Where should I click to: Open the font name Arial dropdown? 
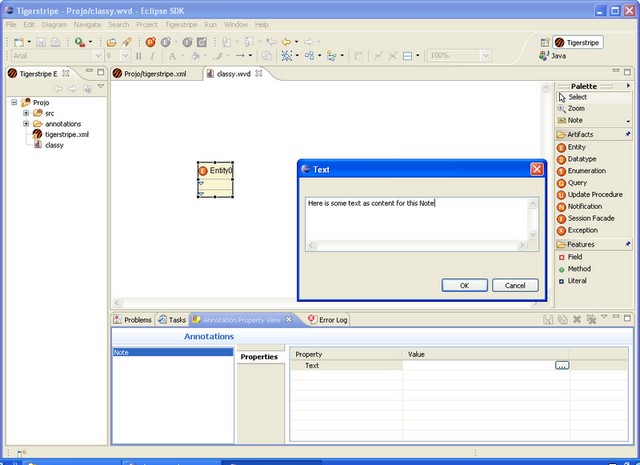98,56
